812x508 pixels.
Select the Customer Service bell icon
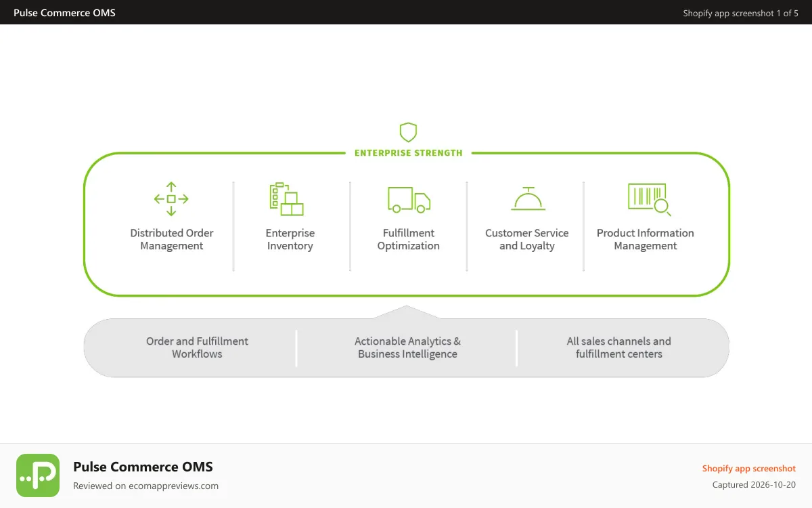point(528,198)
